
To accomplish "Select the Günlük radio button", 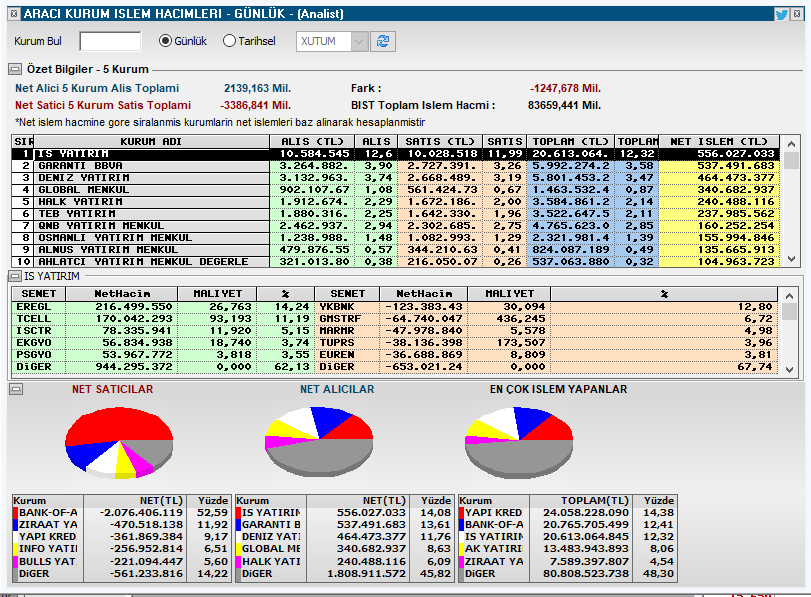I will click(165, 41).
